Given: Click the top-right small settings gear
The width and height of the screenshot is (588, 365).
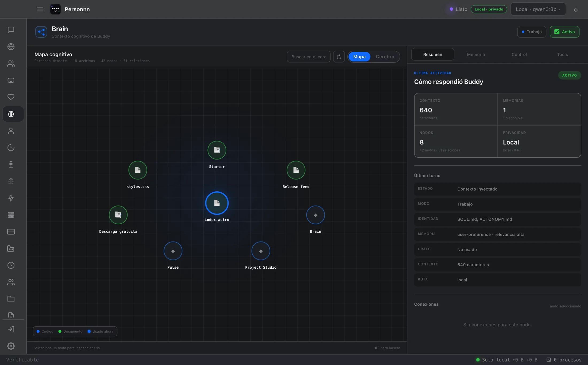Looking at the screenshot, I should tap(576, 10).
